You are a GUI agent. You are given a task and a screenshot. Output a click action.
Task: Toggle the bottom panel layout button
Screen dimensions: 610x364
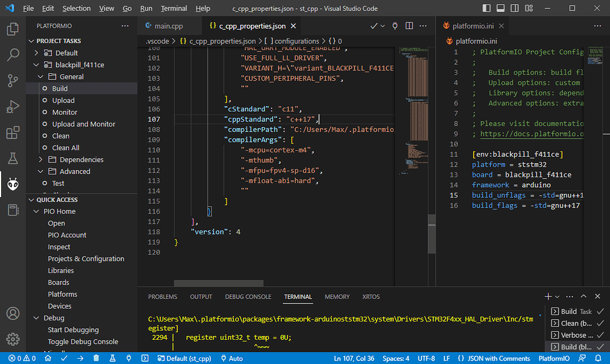tap(501, 8)
